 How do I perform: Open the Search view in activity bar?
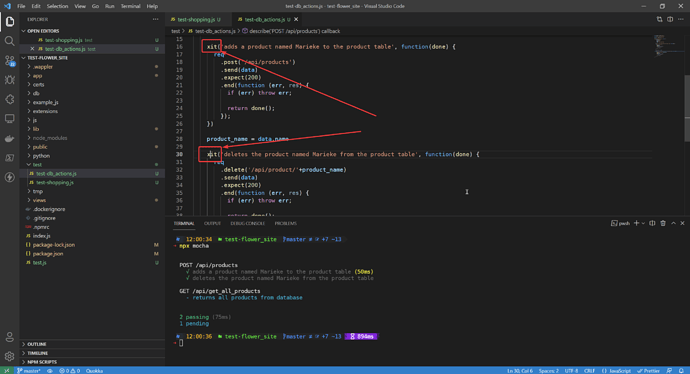click(x=9, y=41)
